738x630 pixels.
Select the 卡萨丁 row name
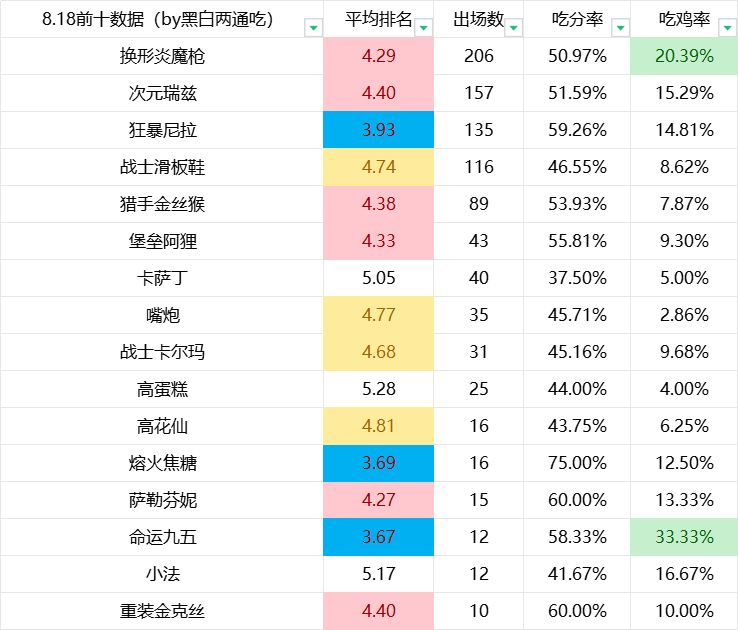(x=162, y=278)
